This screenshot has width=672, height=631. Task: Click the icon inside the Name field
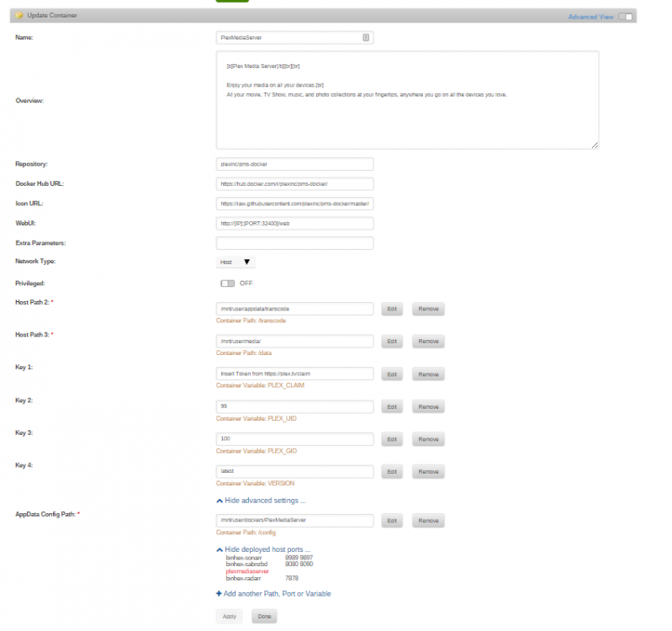point(366,38)
